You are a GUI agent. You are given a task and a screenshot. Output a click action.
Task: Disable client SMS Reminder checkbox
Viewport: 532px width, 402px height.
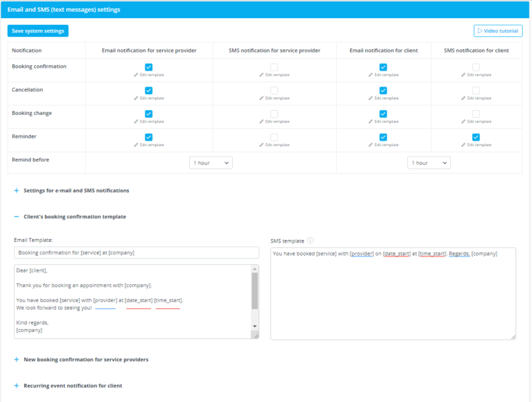click(476, 137)
